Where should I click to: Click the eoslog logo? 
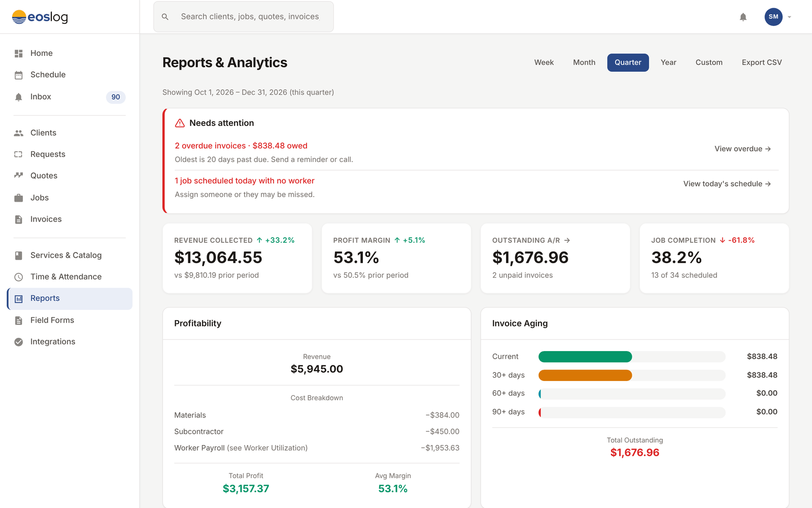pyautogui.click(x=40, y=17)
